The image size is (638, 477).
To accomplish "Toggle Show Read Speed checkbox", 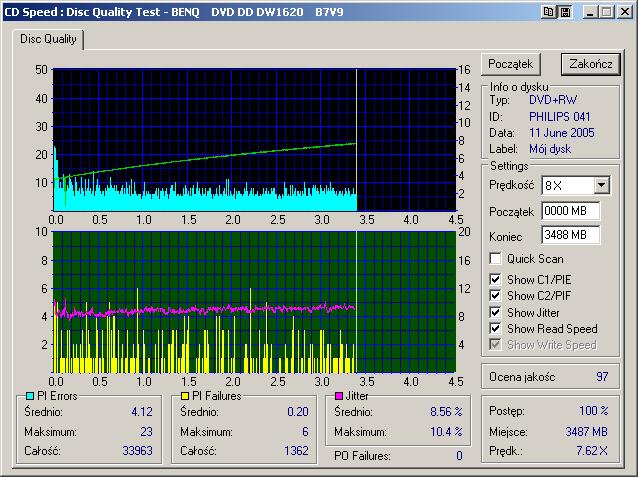I will [495, 328].
